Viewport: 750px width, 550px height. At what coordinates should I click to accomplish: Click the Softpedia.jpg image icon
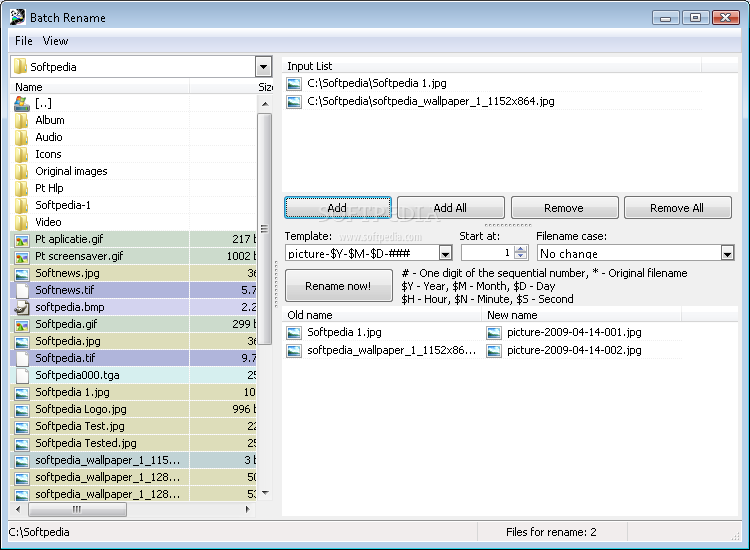22,342
